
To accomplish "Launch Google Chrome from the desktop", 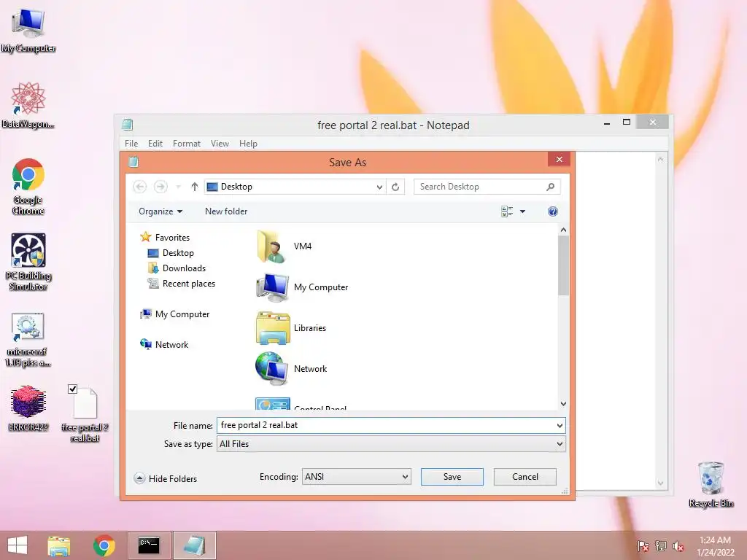I will 28,186.
